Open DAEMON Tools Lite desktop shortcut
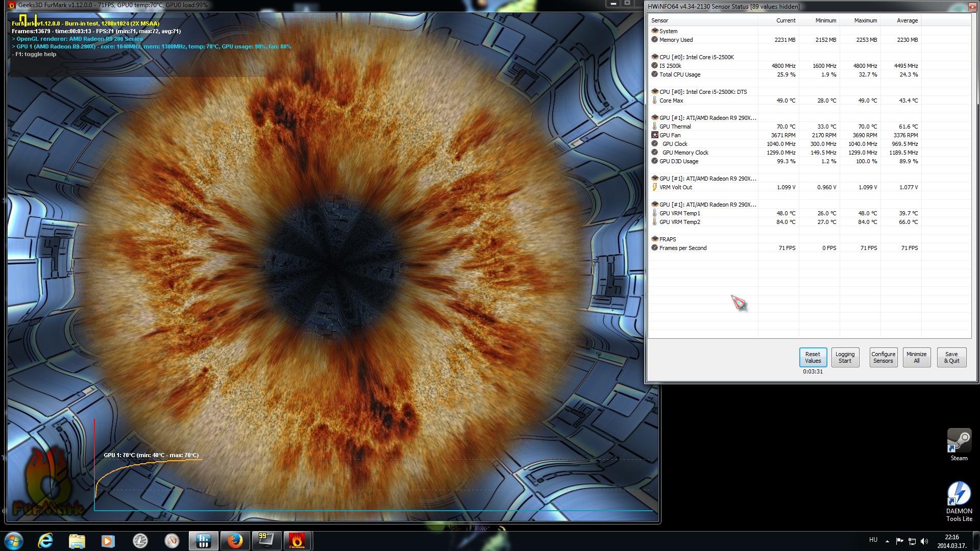Viewport: 980px width, 551px height. [959, 502]
